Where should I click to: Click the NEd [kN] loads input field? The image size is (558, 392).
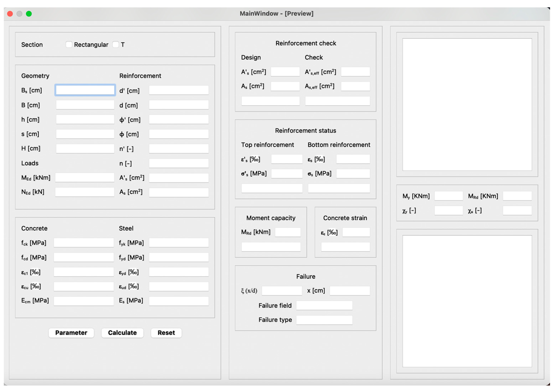85,192
